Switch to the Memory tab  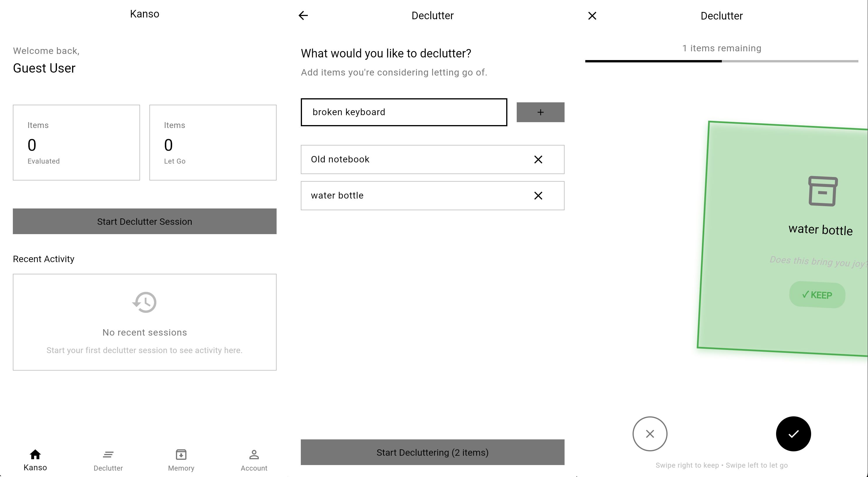[x=181, y=460]
